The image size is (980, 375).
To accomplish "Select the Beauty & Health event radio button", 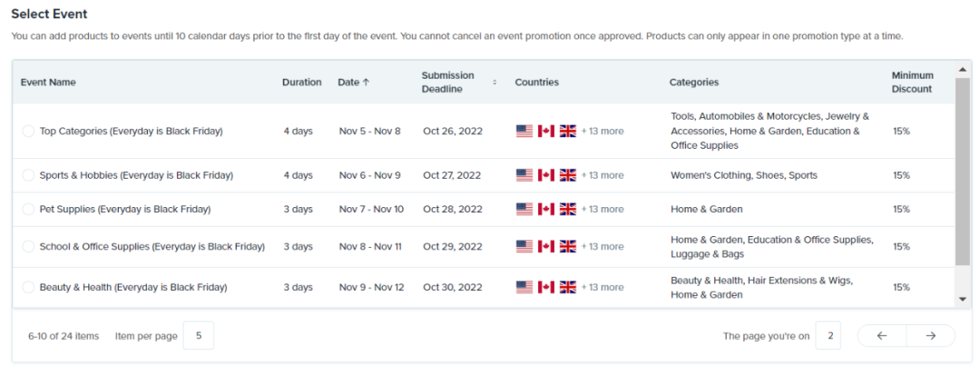I will tap(28, 288).
